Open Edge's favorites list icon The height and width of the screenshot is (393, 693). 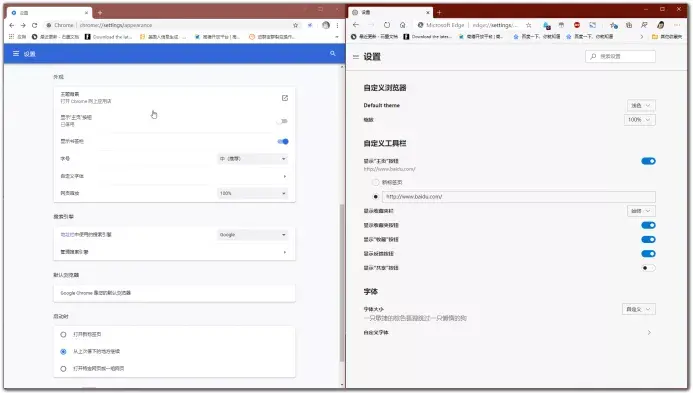tap(613, 25)
